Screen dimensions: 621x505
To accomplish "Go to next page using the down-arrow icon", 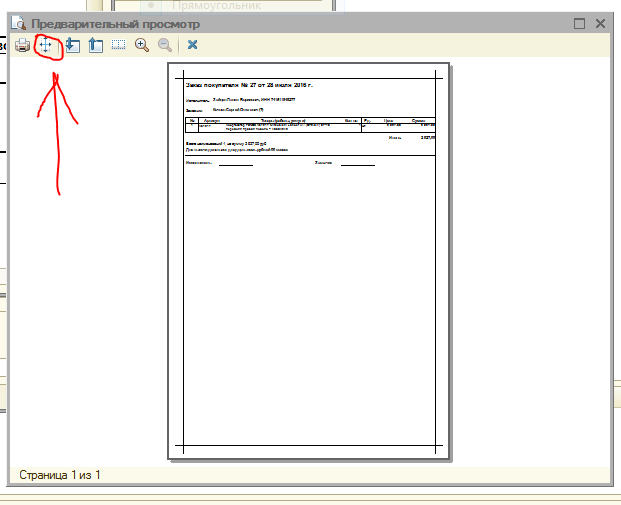I will tap(72, 45).
